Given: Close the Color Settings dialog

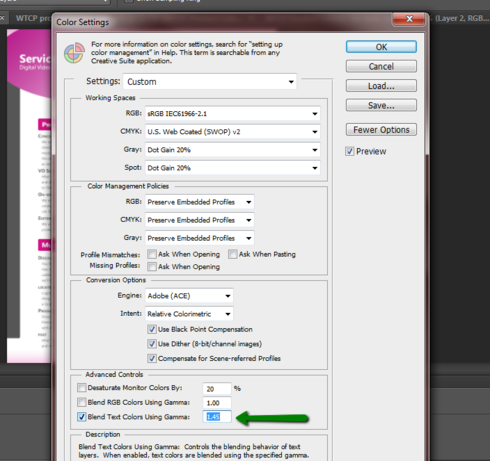Looking at the screenshot, I should pos(409,19).
